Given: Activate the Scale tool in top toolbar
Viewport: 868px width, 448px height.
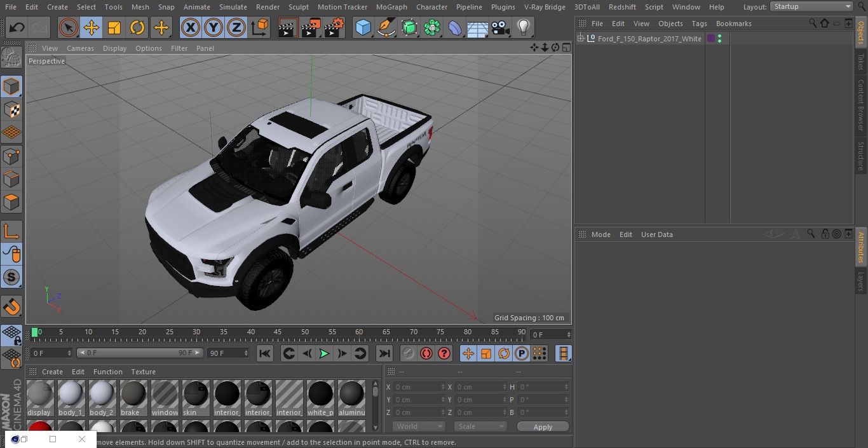Looking at the screenshot, I should tap(114, 27).
